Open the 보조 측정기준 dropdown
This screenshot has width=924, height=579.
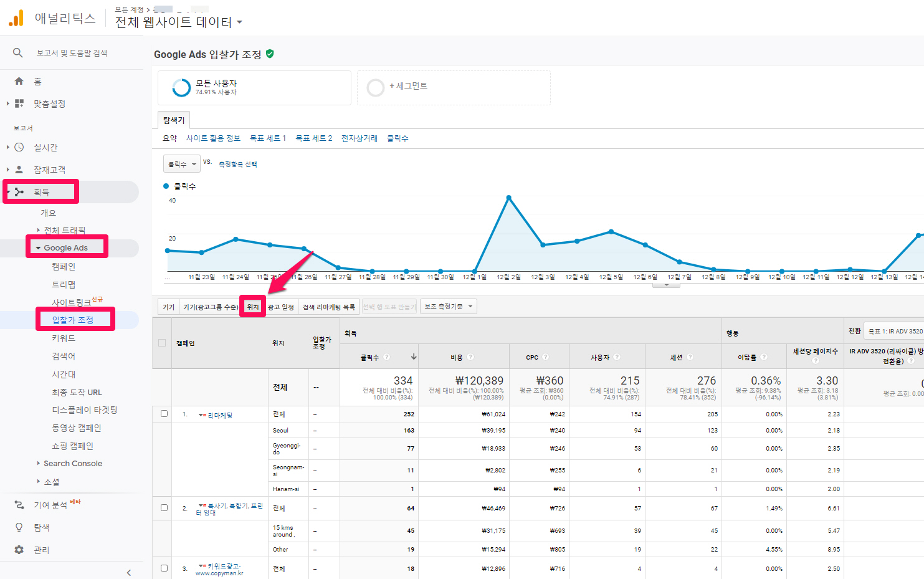(x=449, y=306)
